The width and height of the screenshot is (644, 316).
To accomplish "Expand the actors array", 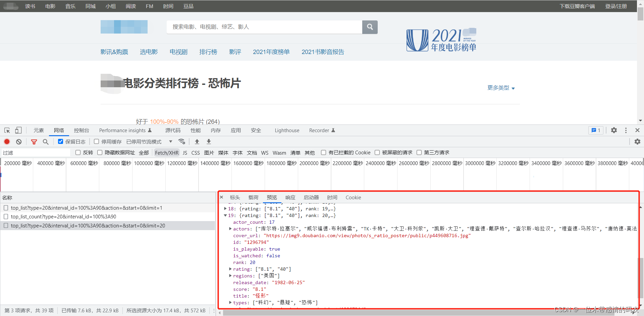I will point(230,229).
